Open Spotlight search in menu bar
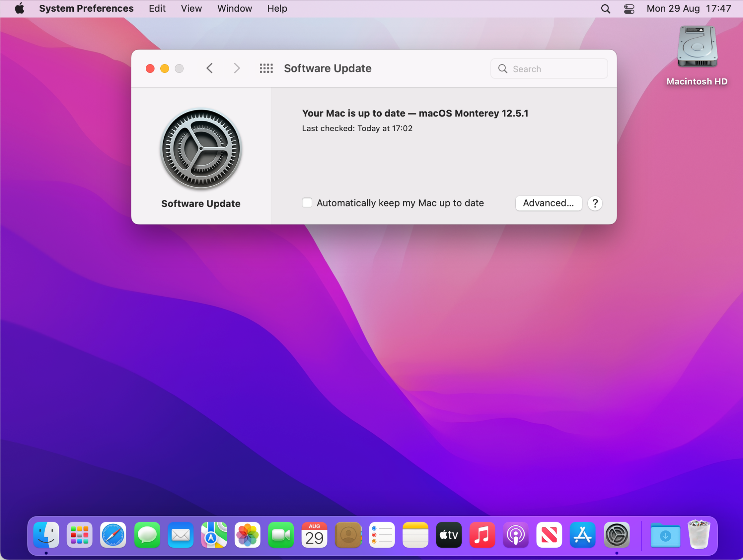743x560 pixels. (606, 9)
